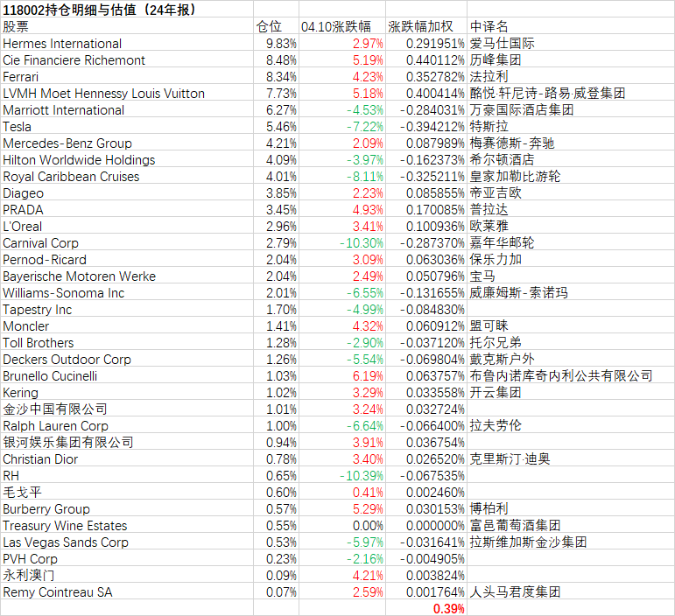Click the Deckers Outdoor Corp cell
This screenshot has width=675, height=616.
tap(127, 359)
